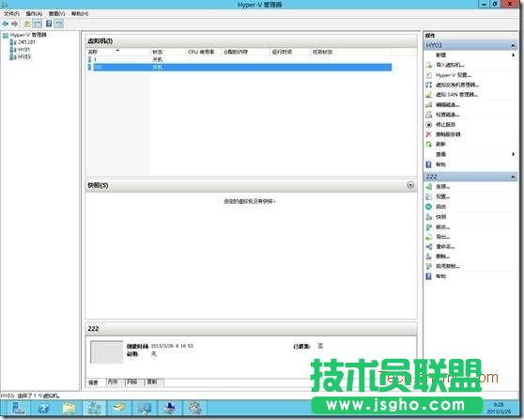Click the 导入虚拟机 action icon
This screenshot has width=524, height=420.
[x=429, y=65]
